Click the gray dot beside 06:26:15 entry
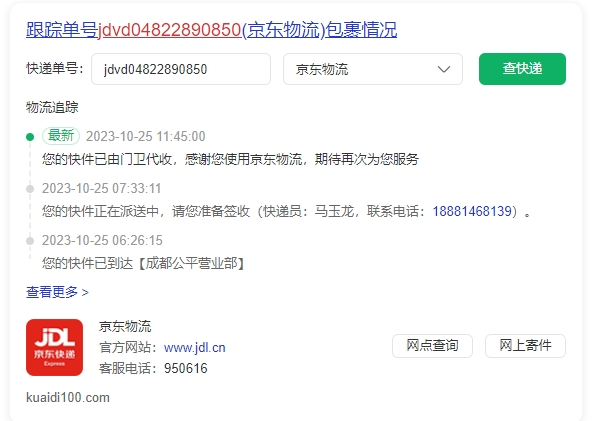The height and width of the screenshot is (421, 609). (30, 241)
